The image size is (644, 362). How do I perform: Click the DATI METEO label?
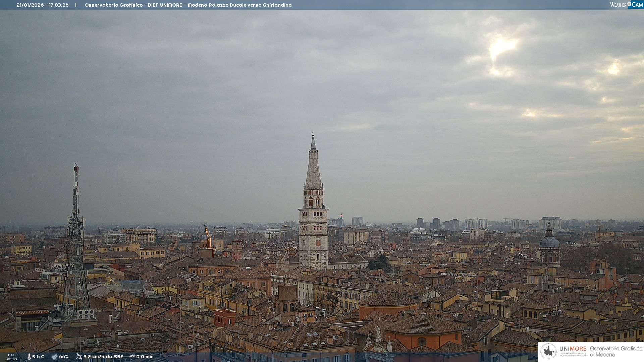[x=12, y=357]
